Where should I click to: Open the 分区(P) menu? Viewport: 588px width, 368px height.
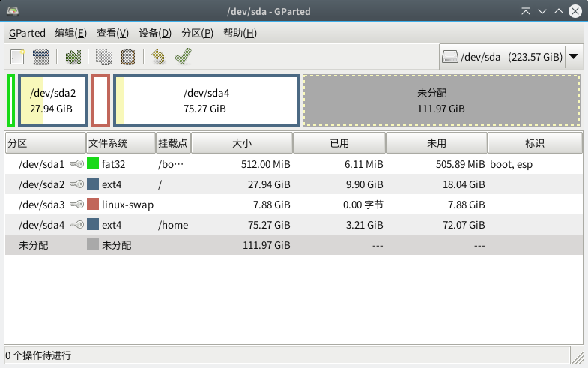point(197,33)
